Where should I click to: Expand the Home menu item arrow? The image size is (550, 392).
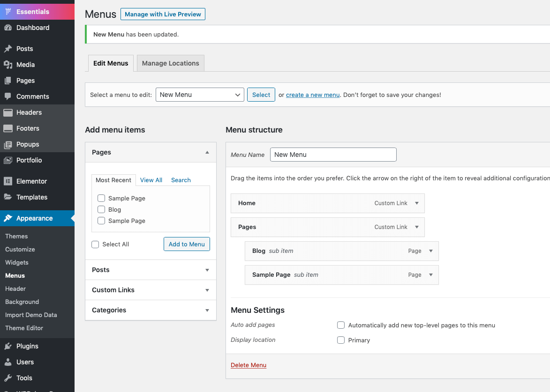417,203
